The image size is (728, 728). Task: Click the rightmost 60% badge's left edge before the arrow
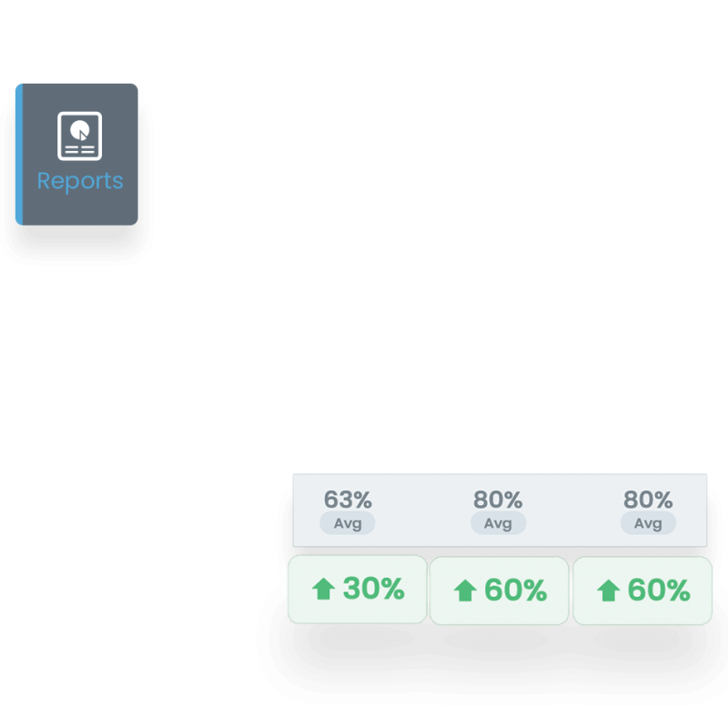[x=583, y=591]
